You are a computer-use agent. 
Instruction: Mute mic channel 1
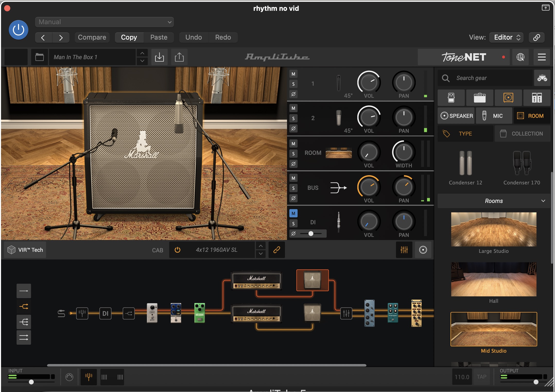point(293,74)
